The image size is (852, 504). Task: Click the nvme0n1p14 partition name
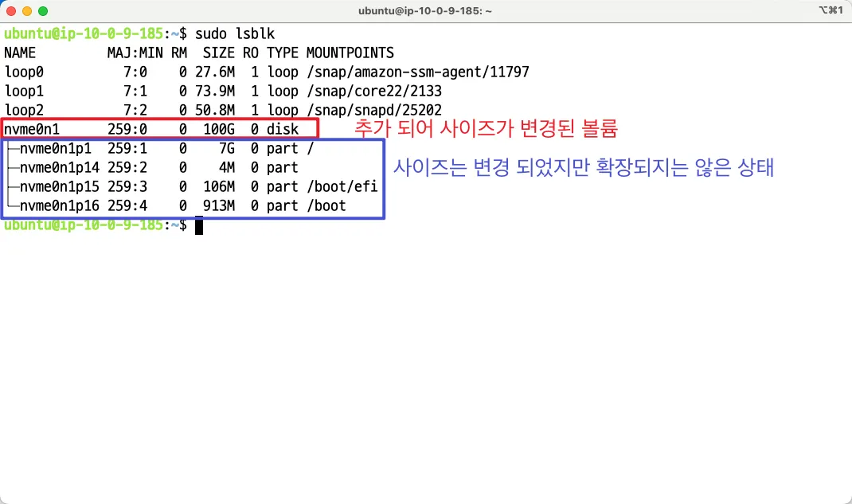click(60, 167)
